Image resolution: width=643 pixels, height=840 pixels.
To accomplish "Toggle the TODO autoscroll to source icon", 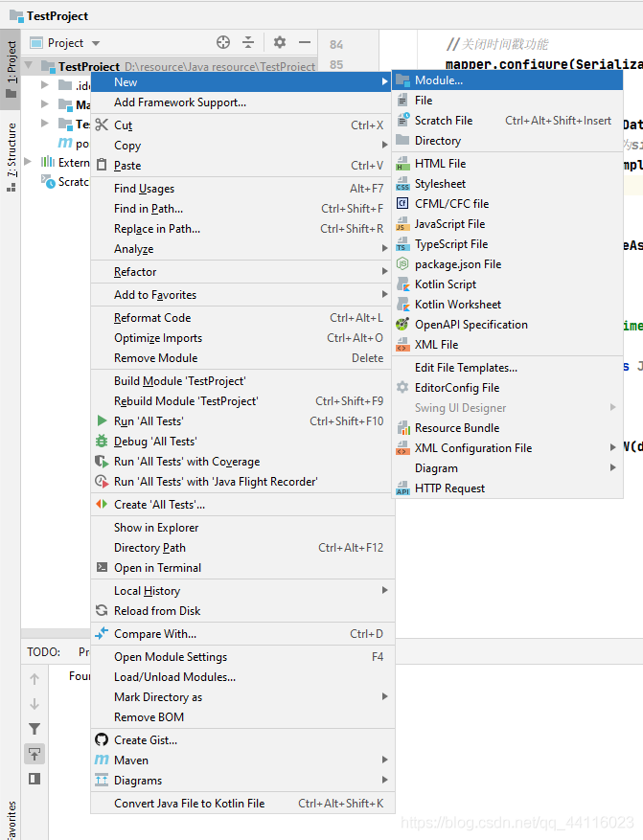I will pyautogui.click(x=34, y=754).
